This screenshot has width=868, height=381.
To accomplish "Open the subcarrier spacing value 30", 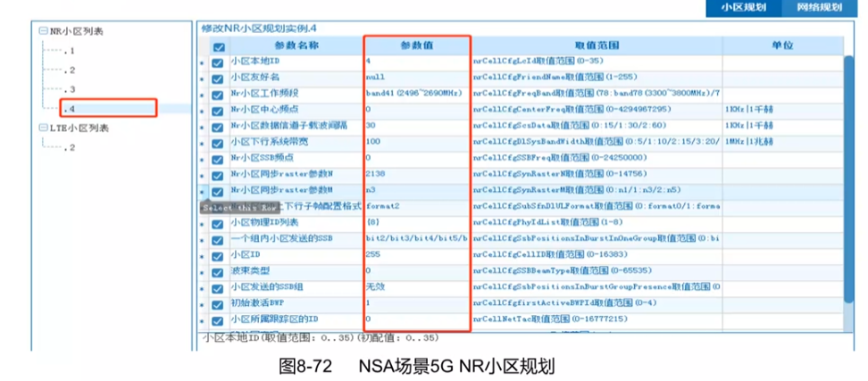I will pos(417,126).
